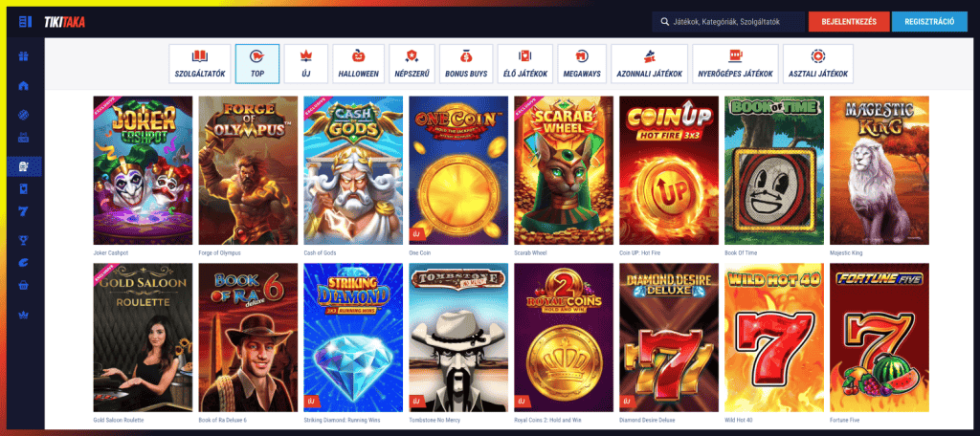Open the Diamond Desire Deluxe thumbnail
980x436 pixels.
pyautogui.click(x=669, y=338)
